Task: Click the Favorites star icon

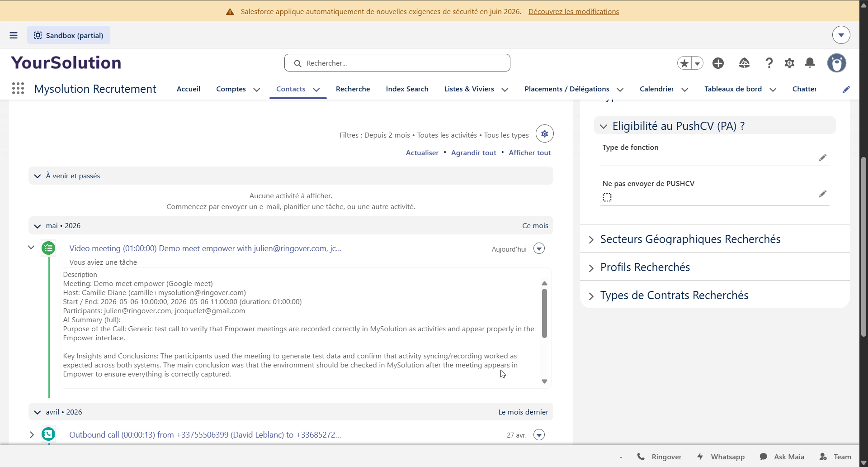Action: click(684, 63)
